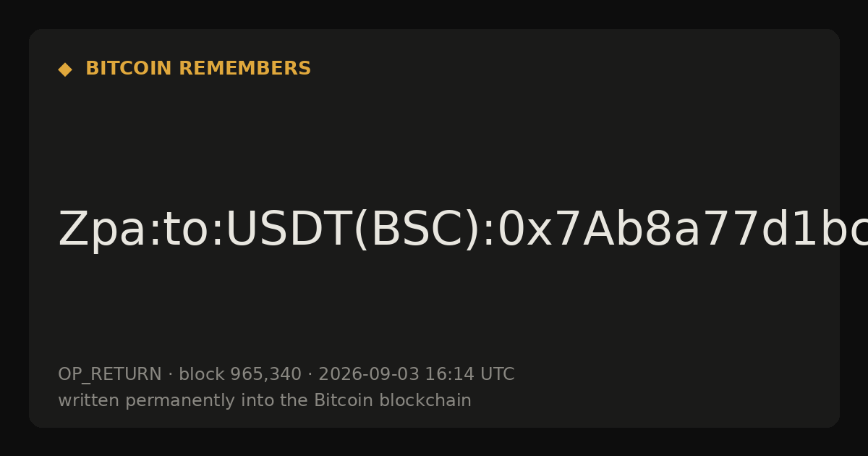
Task: Click the 16:14 UTC timestamp
Action: pos(469,375)
